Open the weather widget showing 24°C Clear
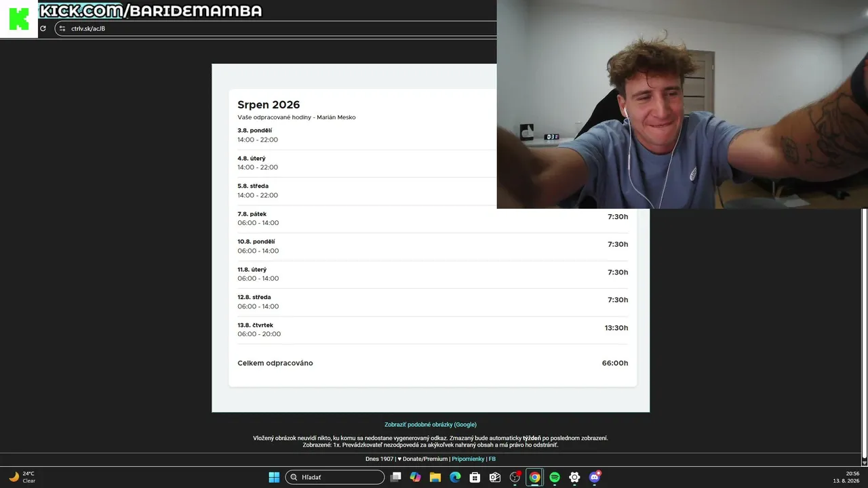 coord(22,477)
